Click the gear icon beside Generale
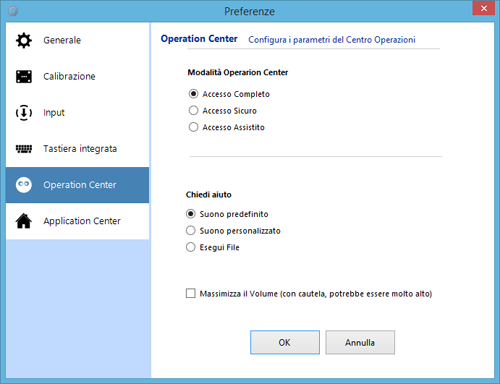Screen dimensions: 500x384 (x=24, y=41)
